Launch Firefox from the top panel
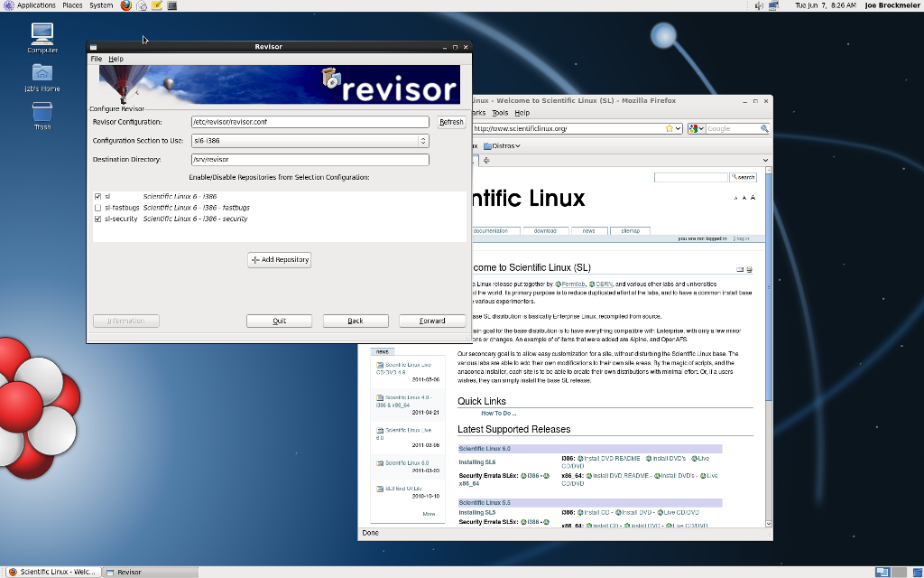This screenshot has height=578, width=924. [125, 5]
